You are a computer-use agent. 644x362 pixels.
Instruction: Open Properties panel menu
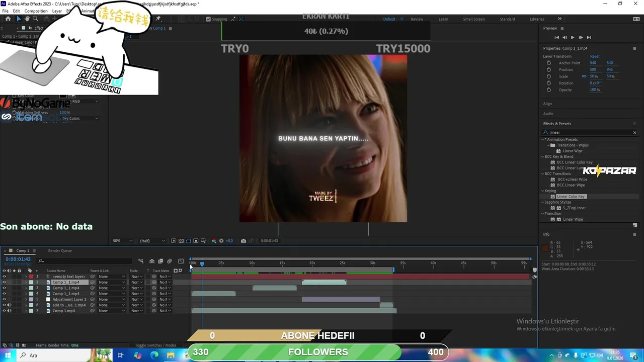pyautogui.click(x=634, y=48)
